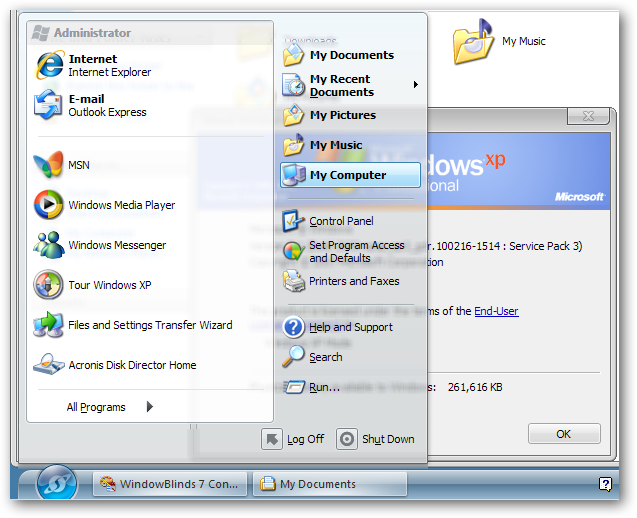The height and width of the screenshot is (518, 637).
Task: Open the My Music folder icon
Action: point(474,42)
